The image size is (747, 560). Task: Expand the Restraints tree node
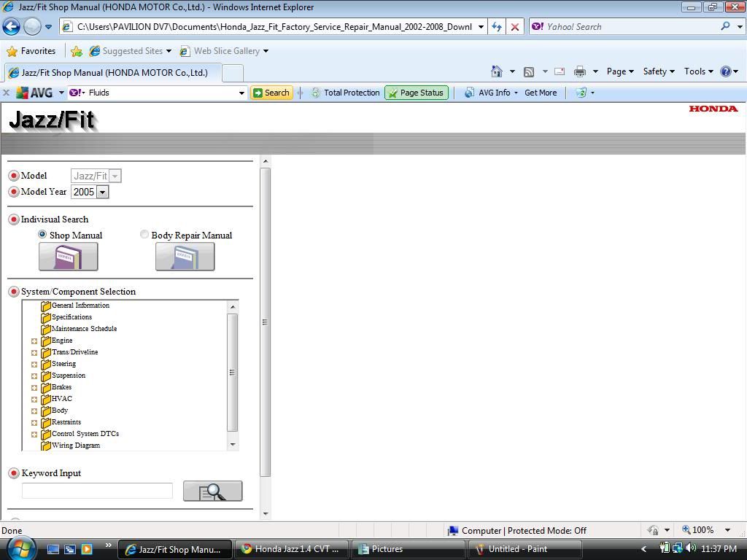[34, 423]
